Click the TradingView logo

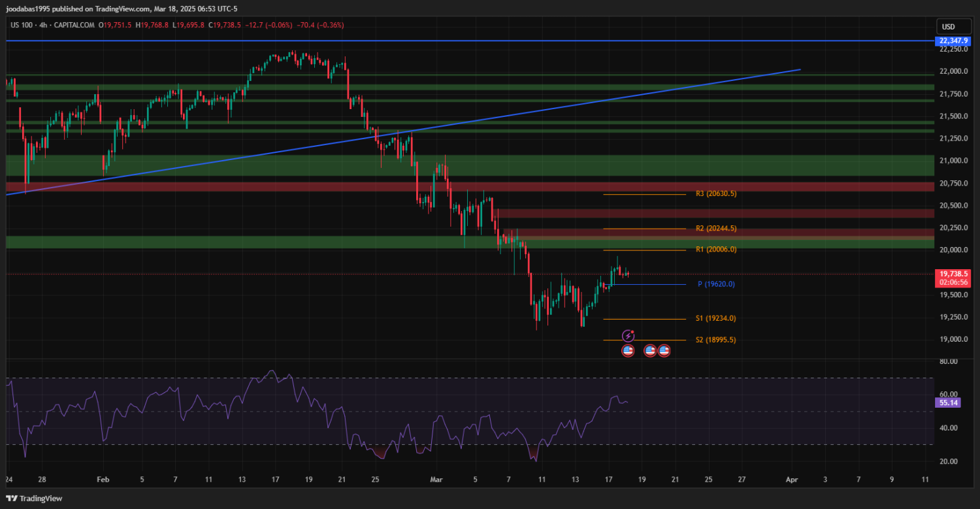coord(34,499)
